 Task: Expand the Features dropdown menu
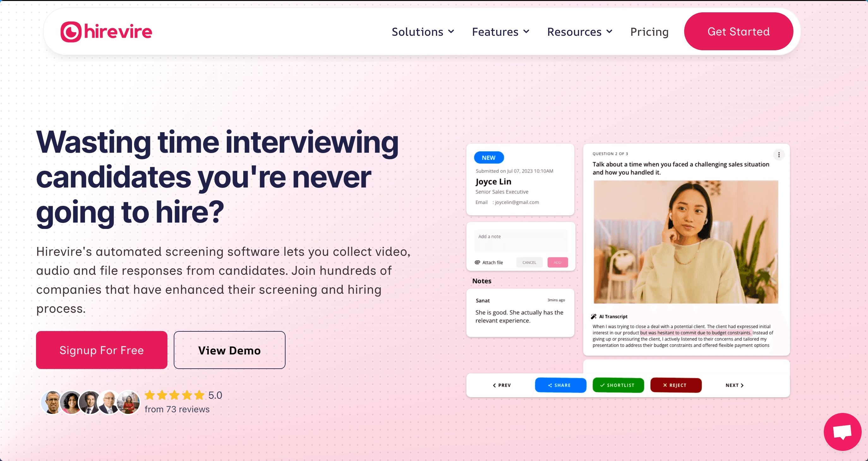[500, 32]
